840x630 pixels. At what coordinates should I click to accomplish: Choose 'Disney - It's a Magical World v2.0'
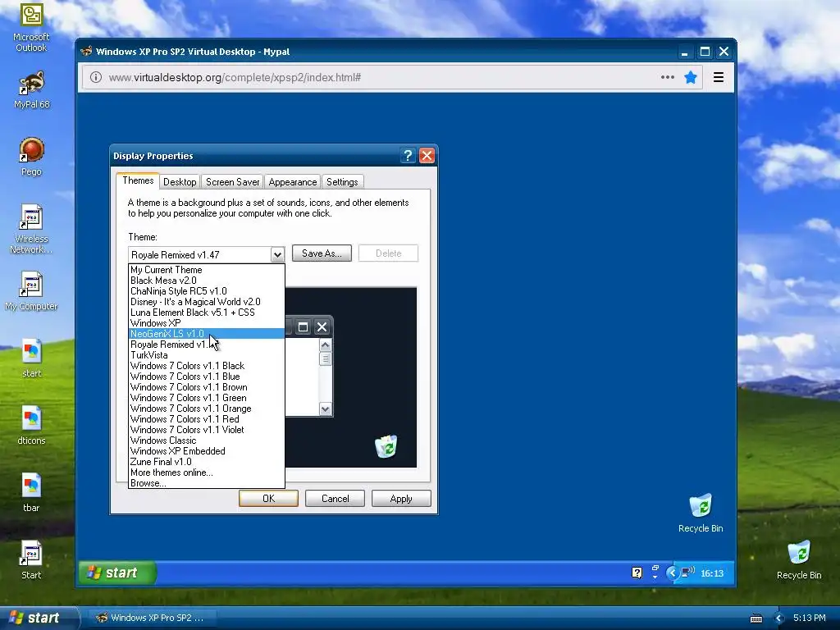click(206, 302)
